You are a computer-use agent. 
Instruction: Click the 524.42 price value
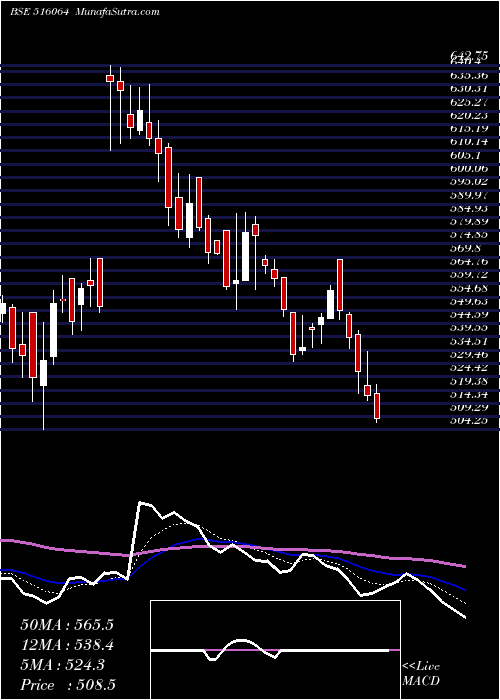coord(469,367)
